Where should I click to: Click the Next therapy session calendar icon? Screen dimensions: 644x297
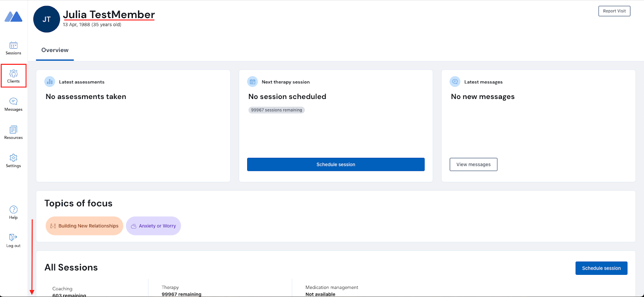(x=252, y=82)
